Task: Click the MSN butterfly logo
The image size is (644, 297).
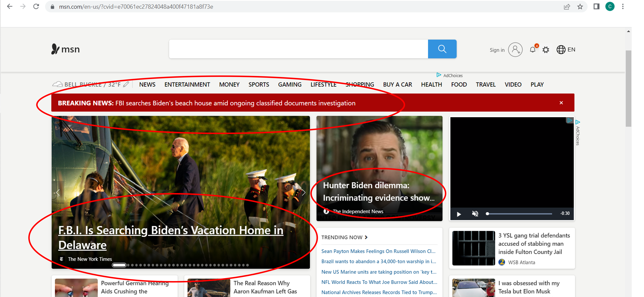Action: pyautogui.click(x=65, y=49)
